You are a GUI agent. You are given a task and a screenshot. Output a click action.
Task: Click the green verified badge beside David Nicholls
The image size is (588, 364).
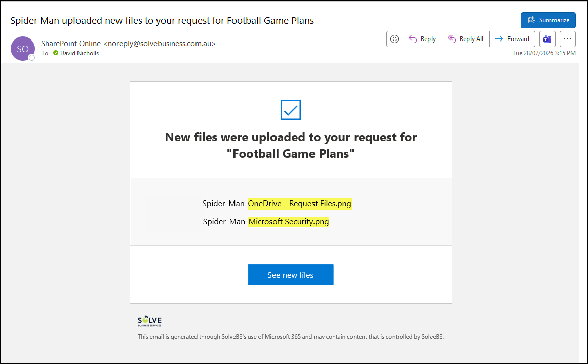[56, 53]
